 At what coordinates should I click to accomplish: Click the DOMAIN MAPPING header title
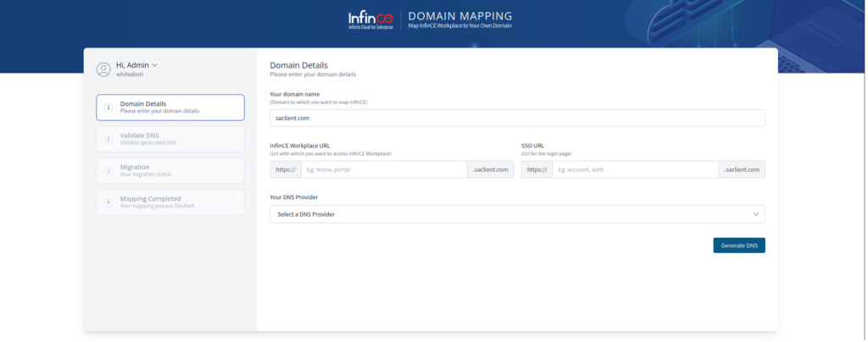[460, 16]
